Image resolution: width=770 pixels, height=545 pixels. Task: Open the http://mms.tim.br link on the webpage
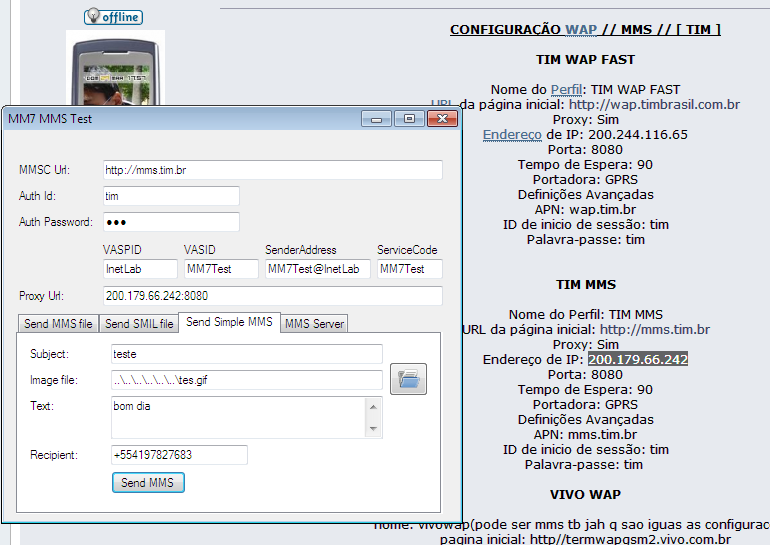655,329
